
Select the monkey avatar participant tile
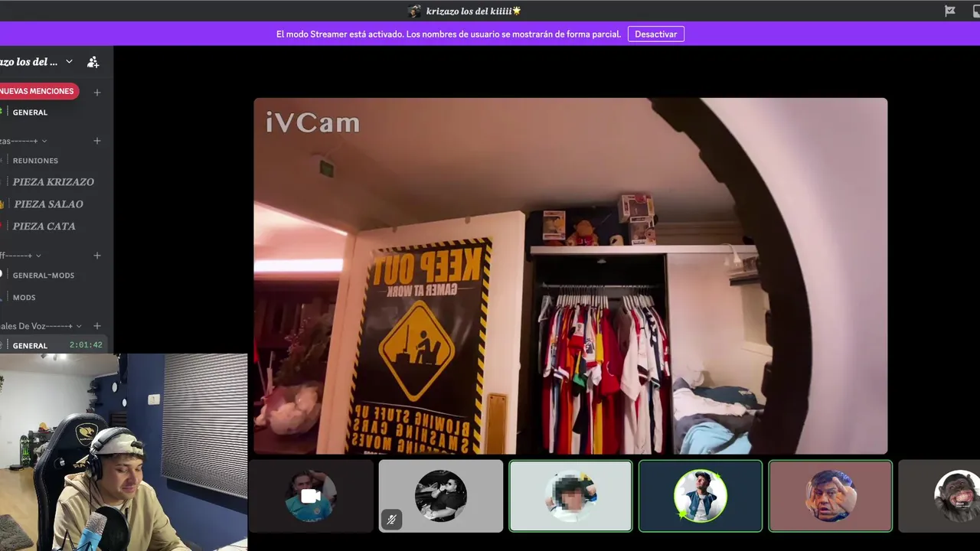(939, 496)
